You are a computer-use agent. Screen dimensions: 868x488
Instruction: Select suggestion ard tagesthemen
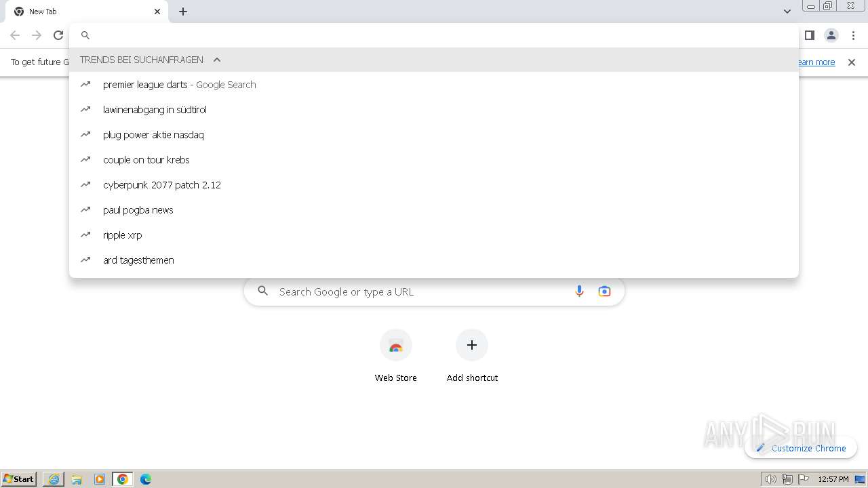pyautogui.click(x=434, y=260)
